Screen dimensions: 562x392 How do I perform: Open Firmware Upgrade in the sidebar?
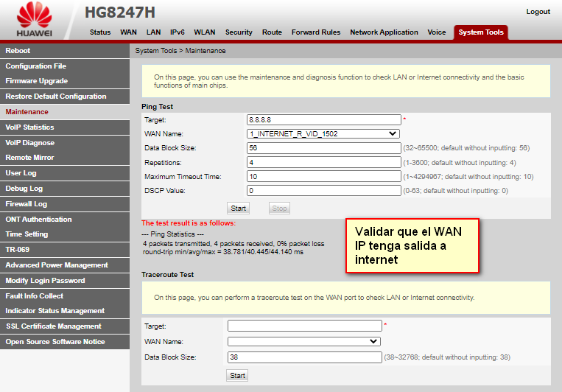pos(37,81)
